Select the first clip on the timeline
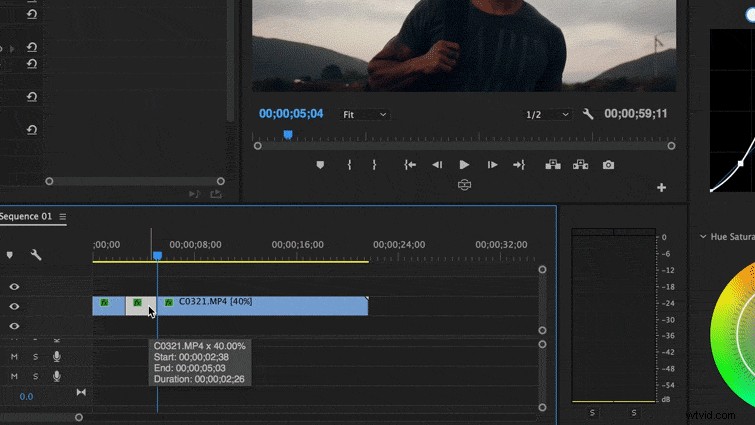The image size is (755, 425). [x=109, y=307]
